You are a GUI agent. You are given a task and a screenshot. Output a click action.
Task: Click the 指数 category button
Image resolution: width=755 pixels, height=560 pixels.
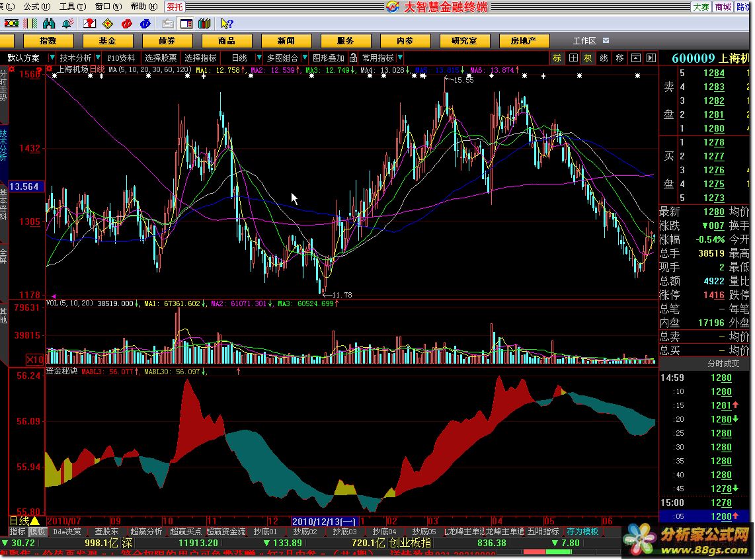48,41
